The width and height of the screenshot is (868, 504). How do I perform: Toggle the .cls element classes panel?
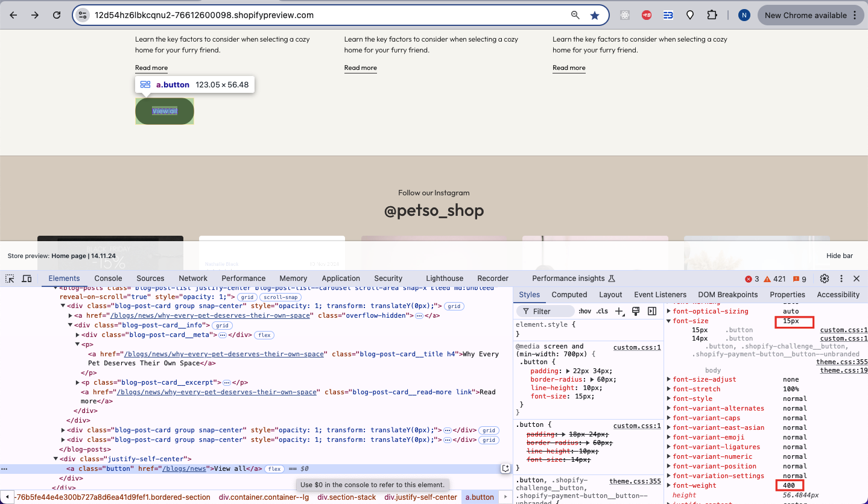[x=602, y=311]
